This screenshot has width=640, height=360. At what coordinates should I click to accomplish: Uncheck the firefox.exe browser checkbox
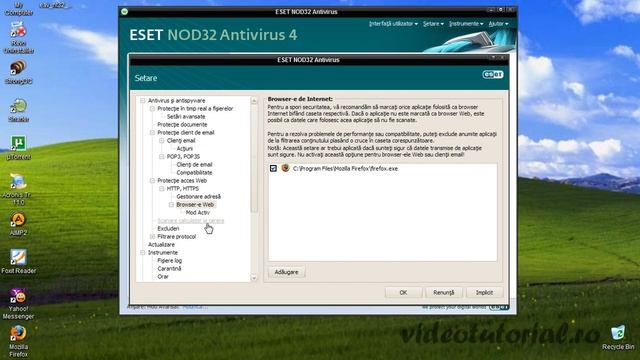point(273,168)
